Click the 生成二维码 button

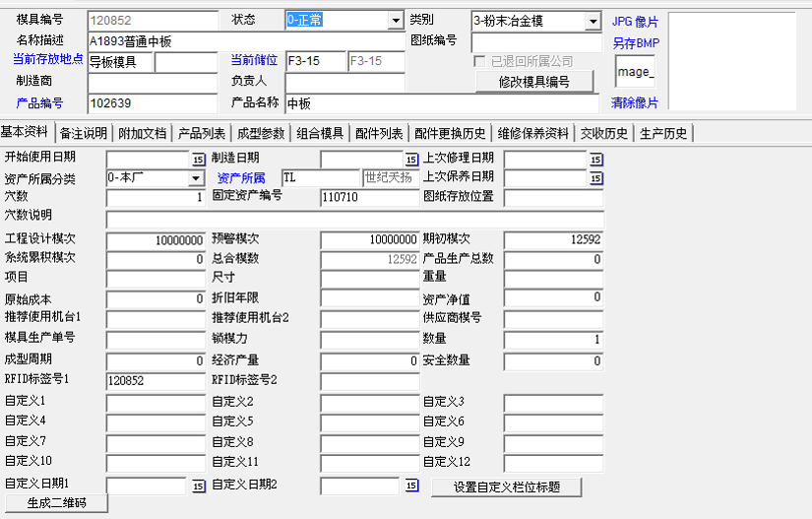[55, 503]
